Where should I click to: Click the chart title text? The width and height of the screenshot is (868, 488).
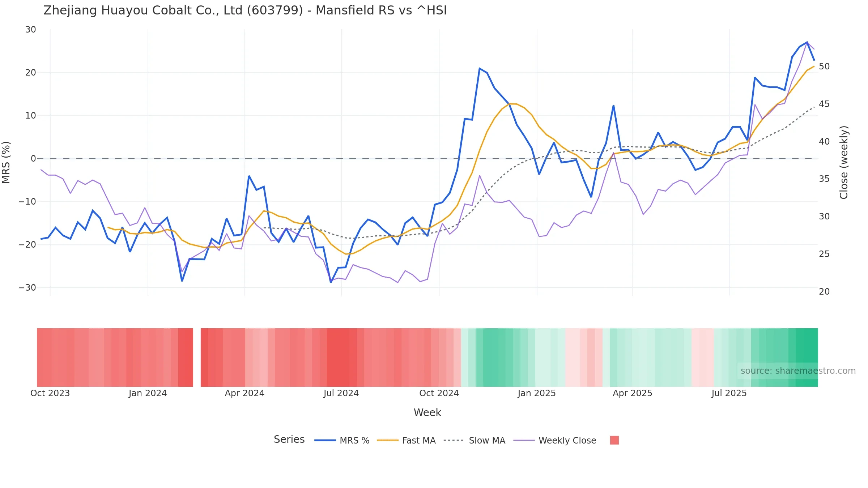[245, 10]
